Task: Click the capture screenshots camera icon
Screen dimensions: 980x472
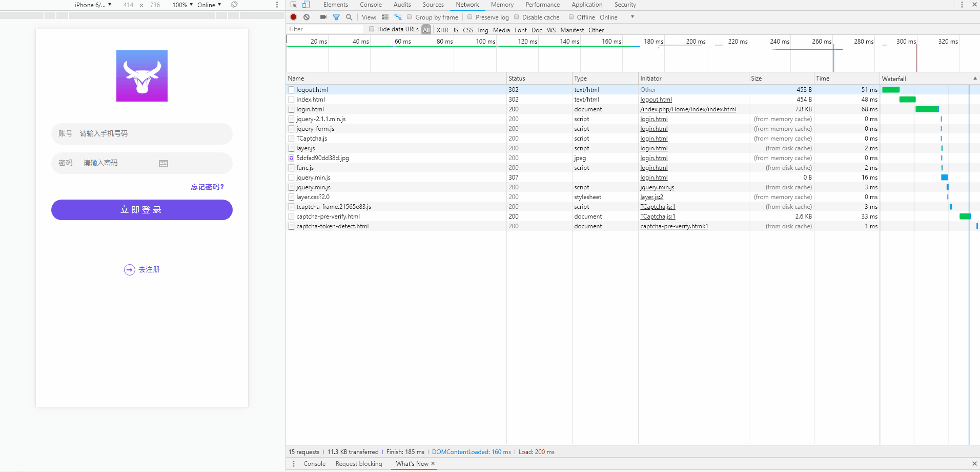Action: pos(323,17)
